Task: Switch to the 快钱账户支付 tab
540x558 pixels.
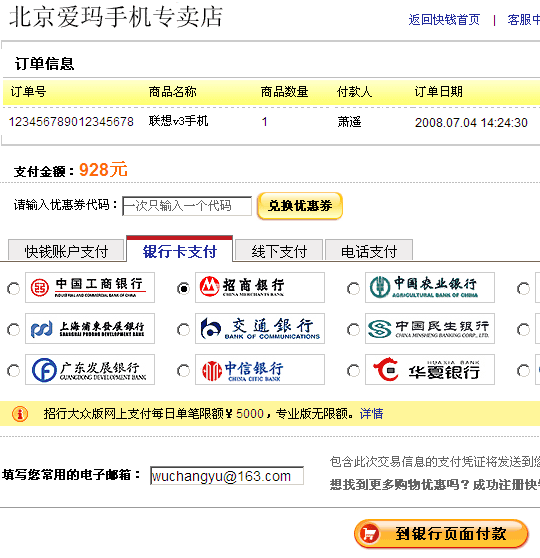Action: point(66,251)
